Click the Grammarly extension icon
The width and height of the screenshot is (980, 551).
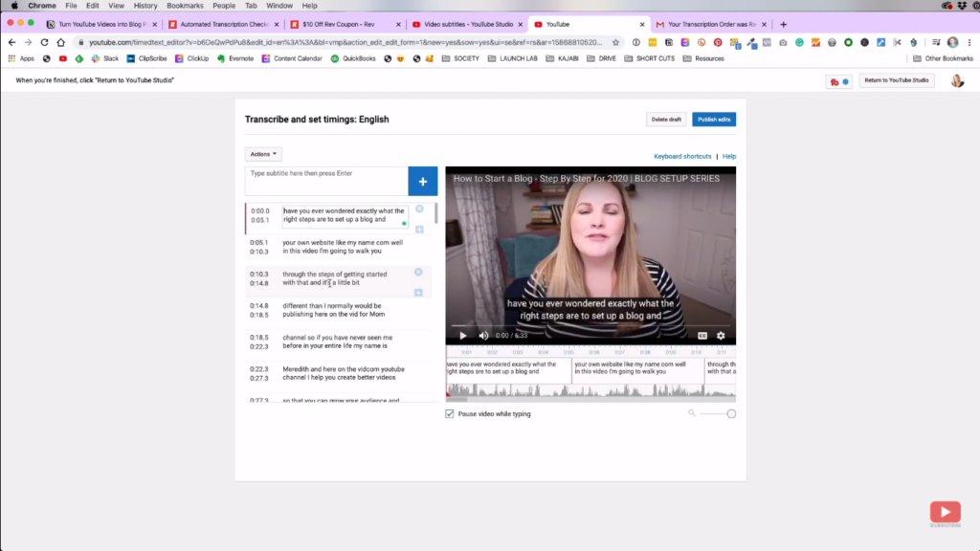click(x=799, y=42)
